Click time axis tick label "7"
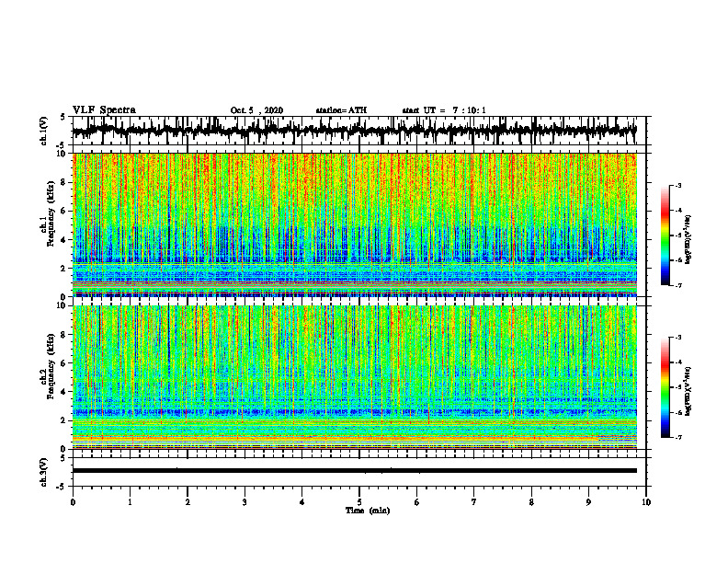Viewport: 728px width, 563px height. point(474,502)
